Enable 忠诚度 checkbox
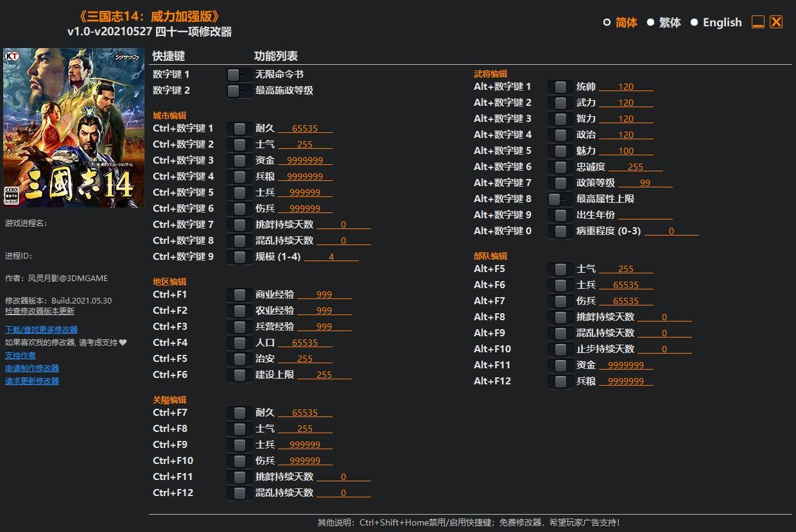 560,167
